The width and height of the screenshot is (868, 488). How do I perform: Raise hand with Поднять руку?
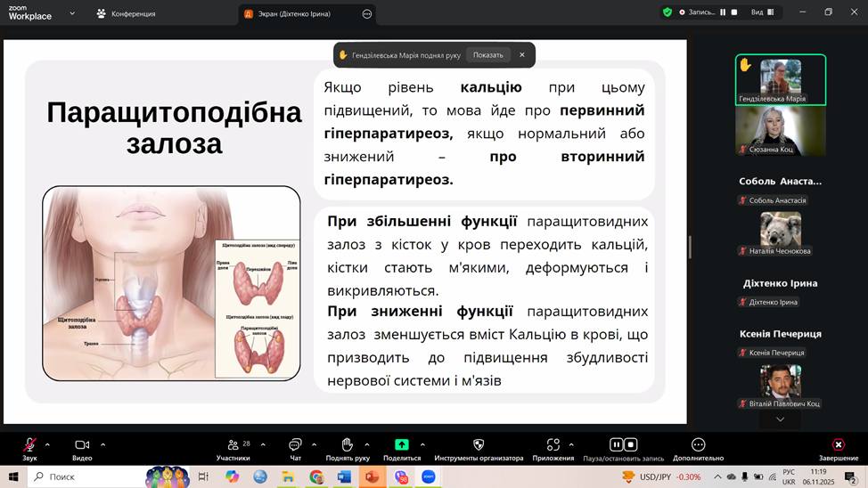347,444
